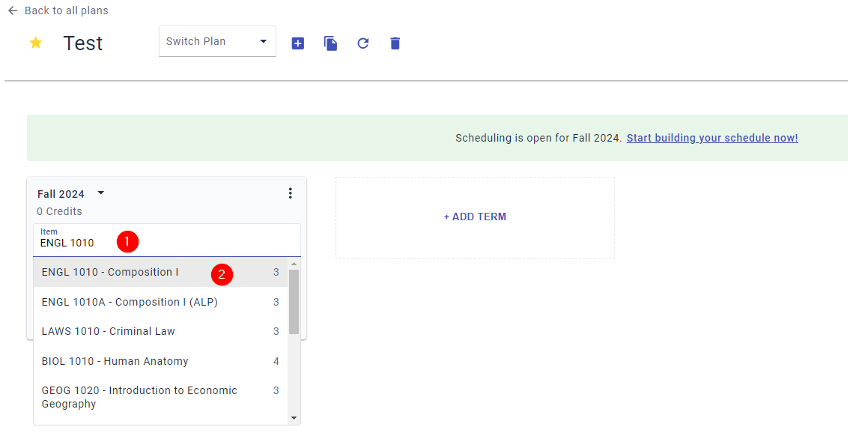868x439 pixels.
Task: Click Back to all plans link
Action: [x=66, y=10]
